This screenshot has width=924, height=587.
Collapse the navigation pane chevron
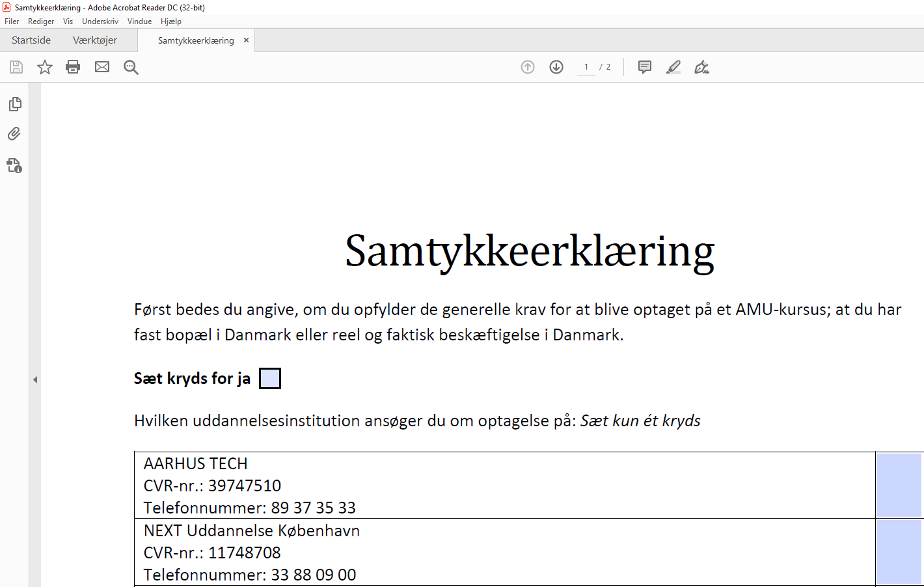coord(36,379)
